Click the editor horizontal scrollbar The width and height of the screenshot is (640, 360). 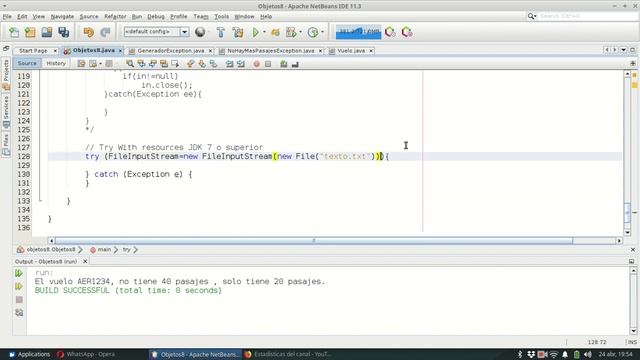coord(313,241)
